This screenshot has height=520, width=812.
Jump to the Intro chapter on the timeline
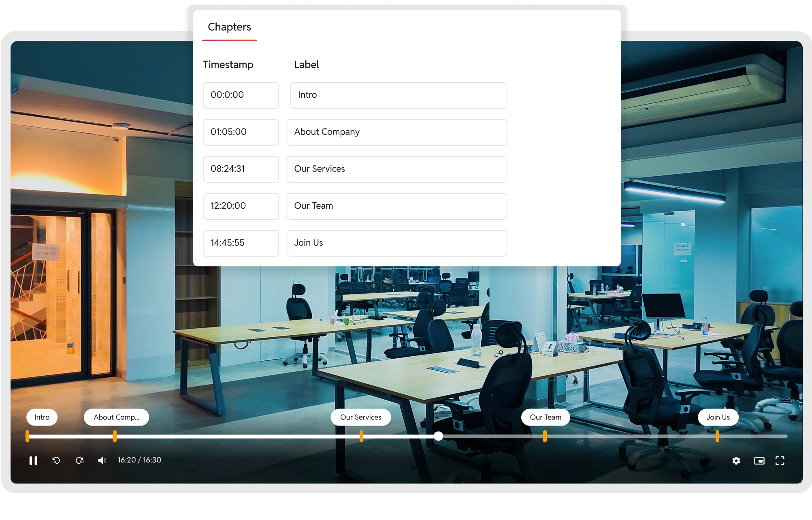42,417
